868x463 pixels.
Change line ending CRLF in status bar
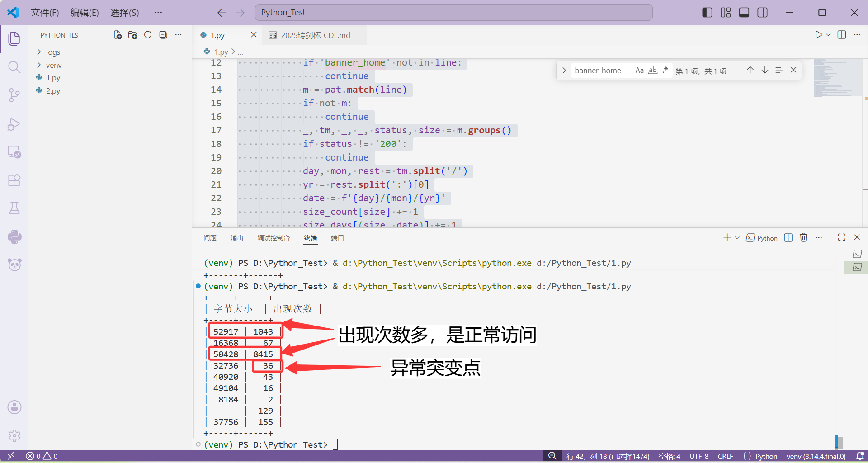tap(725, 456)
